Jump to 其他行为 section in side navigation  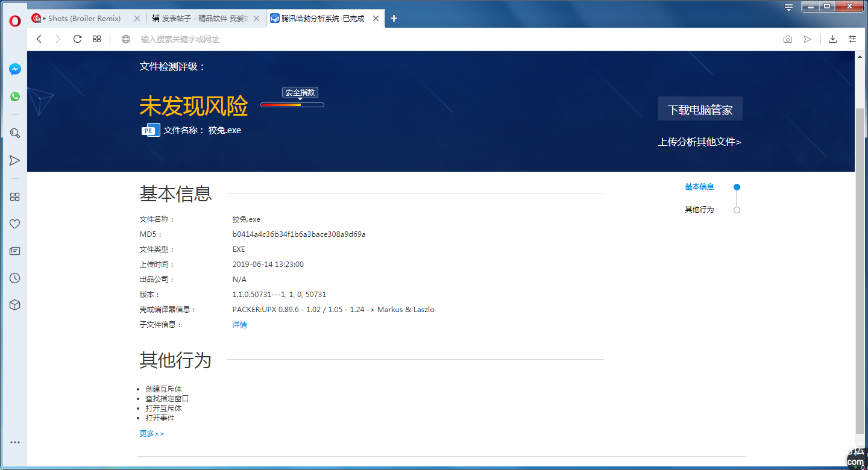click(x=699, y=210)
